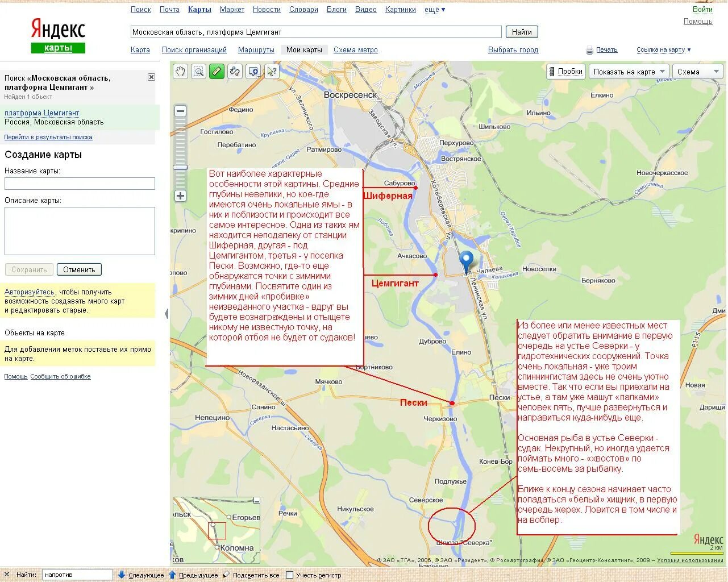
Task: Open 'Условия использования' link on the map
Action: pos(690,560)
